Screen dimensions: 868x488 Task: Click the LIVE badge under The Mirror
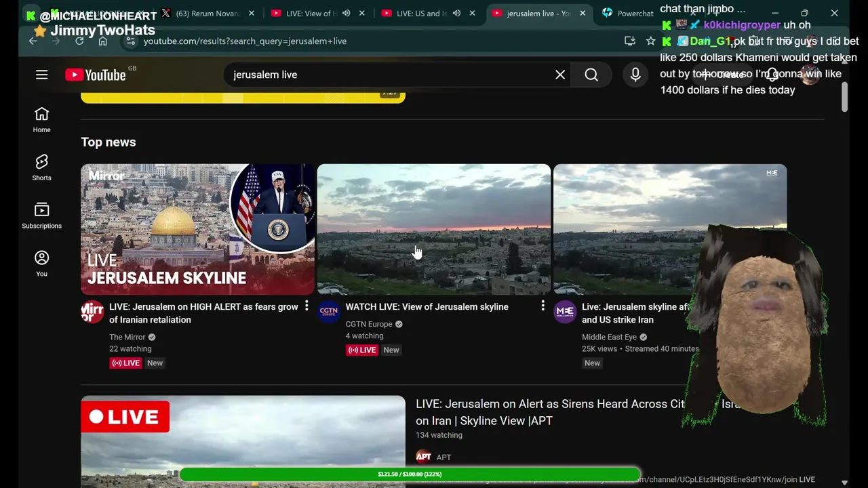tap(125, 363)
